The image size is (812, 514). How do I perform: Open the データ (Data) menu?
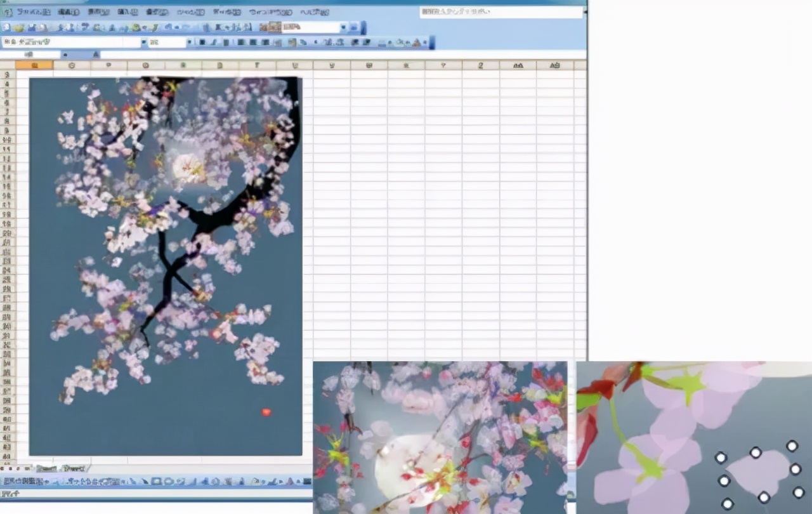pos(226,12)
